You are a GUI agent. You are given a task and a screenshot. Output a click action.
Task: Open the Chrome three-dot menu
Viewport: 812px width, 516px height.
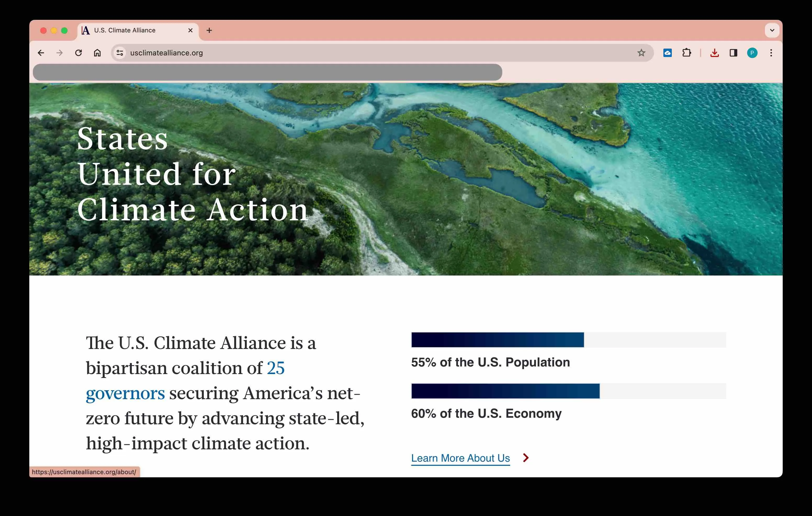[x=771, y=53]
